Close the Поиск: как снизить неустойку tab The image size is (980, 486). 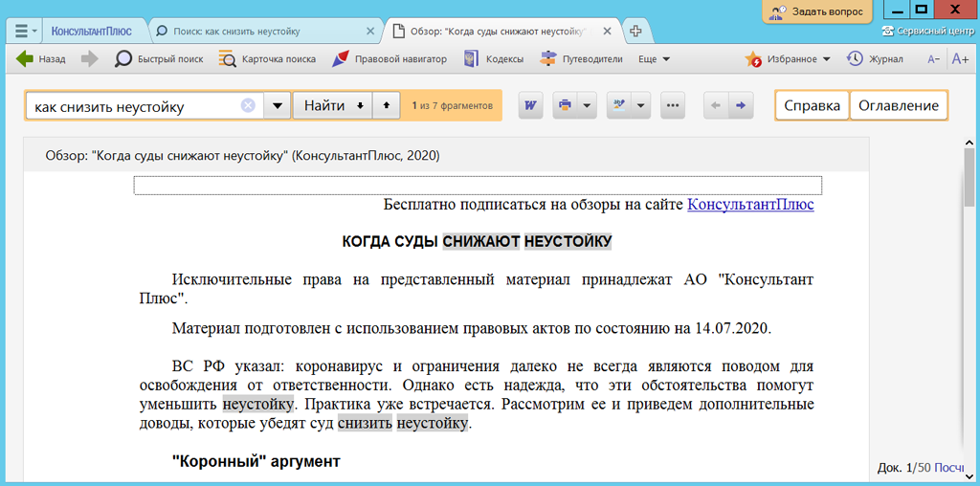pyautogui.click(x=370, y=31)
